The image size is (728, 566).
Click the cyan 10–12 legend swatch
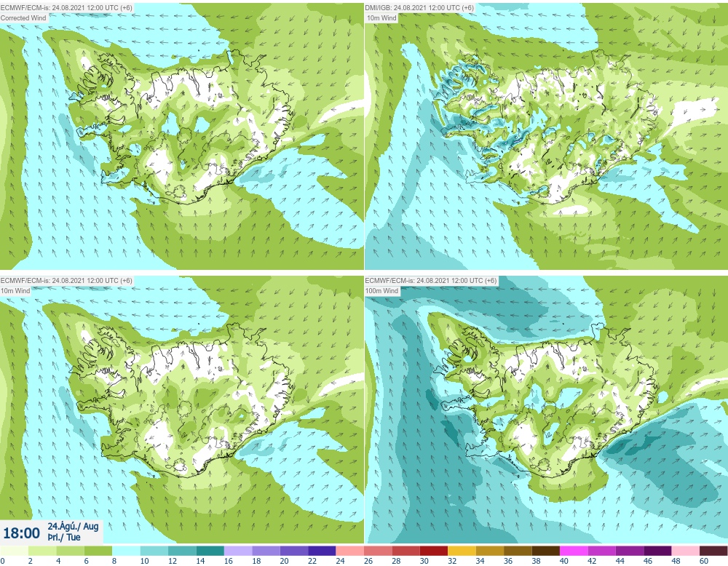coord(154,551)
